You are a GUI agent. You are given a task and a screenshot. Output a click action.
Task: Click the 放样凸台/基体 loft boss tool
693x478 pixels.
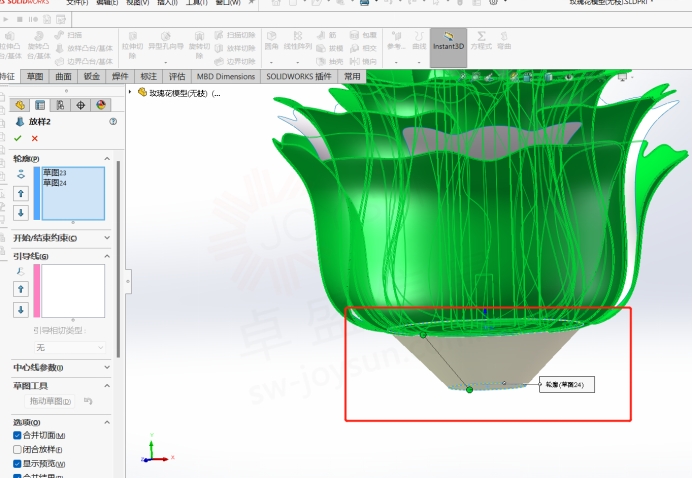point(84,48)
